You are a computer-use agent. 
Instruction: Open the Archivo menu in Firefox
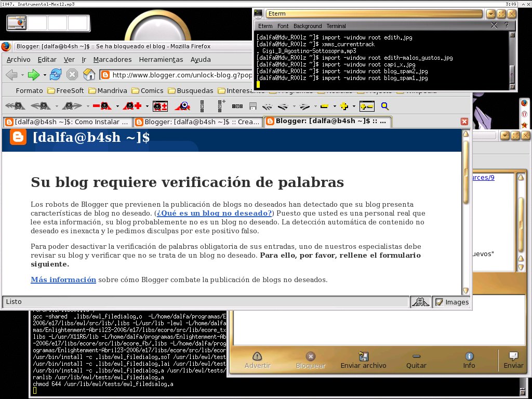18,59
